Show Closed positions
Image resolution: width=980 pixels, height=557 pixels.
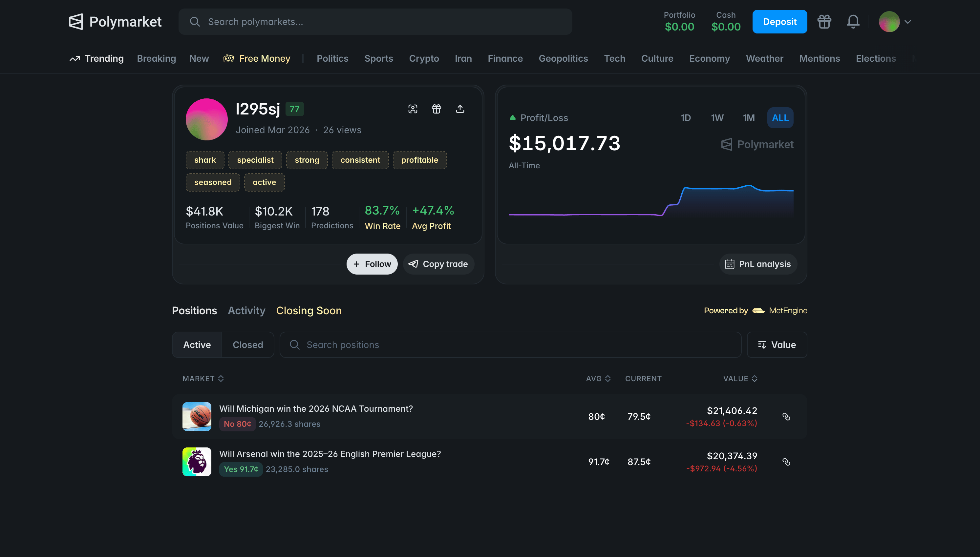tap(248, 345)
